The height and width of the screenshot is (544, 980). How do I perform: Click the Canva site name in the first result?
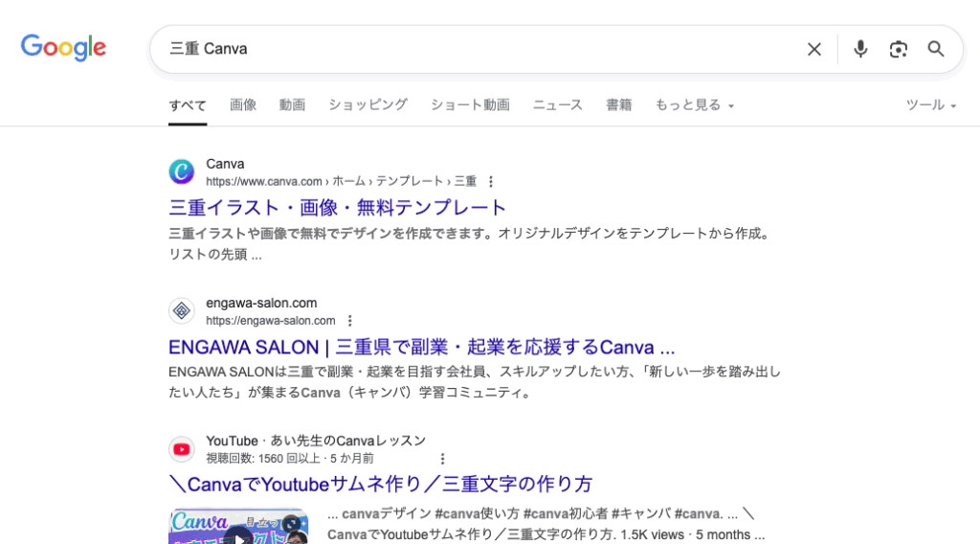click(225, 164)
